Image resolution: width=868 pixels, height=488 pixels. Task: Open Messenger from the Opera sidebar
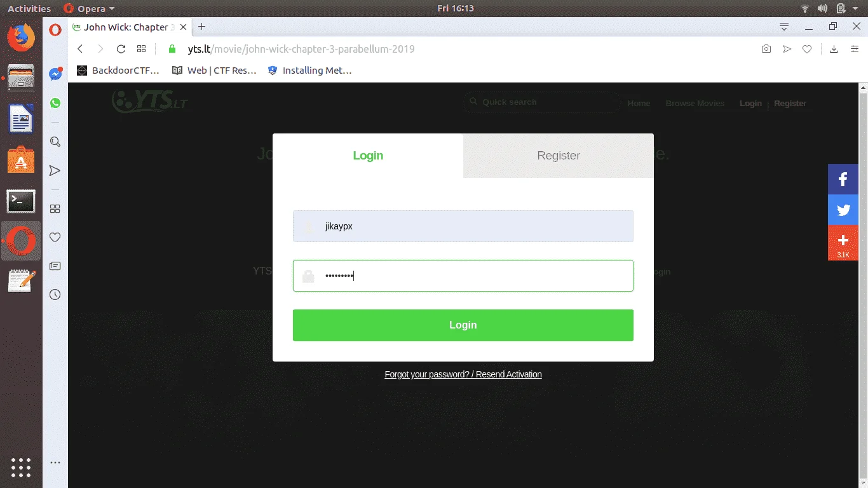click(55, 74)
